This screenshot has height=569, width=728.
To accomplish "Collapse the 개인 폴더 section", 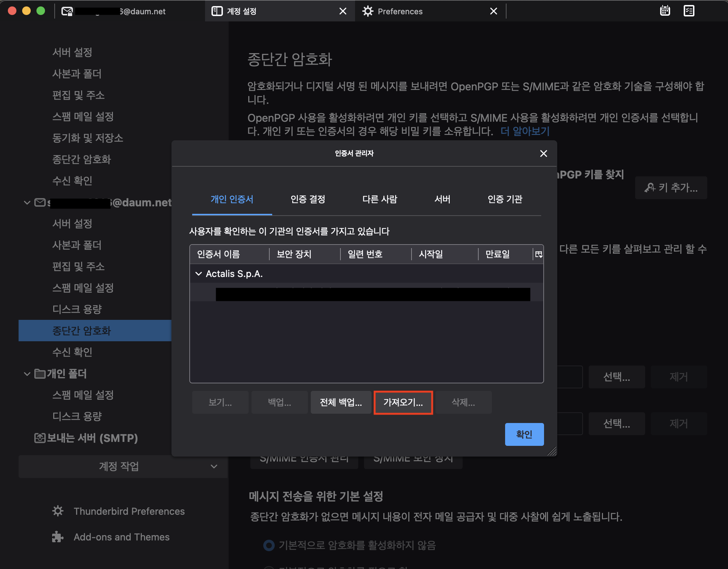I will (x=27, y=374).
